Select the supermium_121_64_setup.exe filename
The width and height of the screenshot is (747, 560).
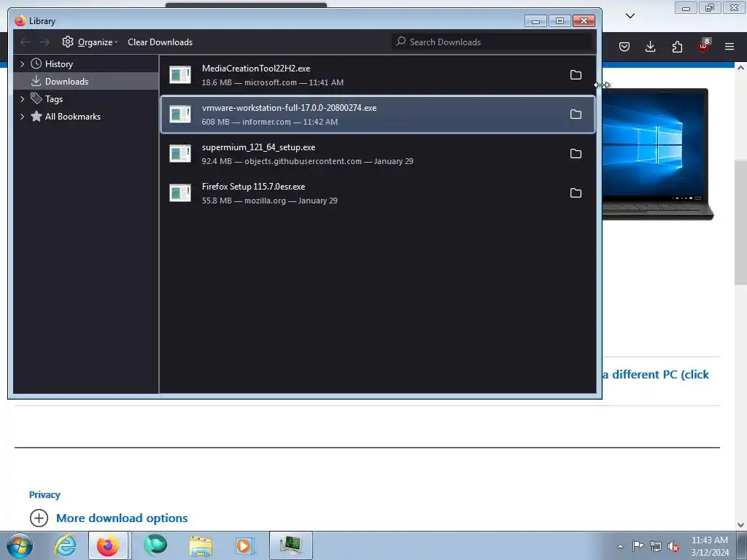(258, 147)
